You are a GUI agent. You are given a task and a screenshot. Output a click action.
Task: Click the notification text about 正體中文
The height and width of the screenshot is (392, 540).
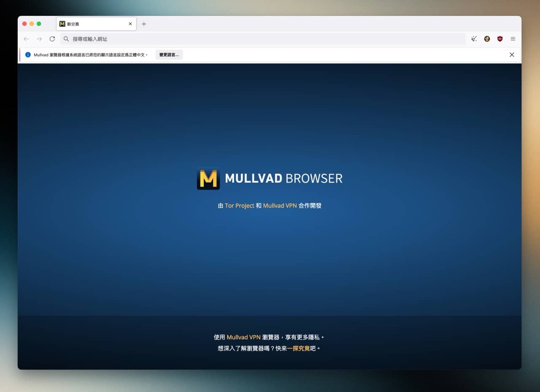click(91, 55)
